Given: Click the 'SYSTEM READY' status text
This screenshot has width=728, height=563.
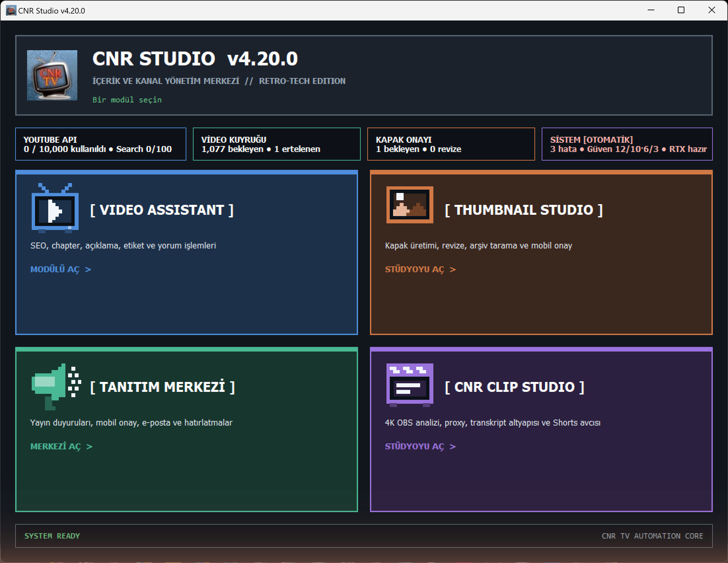Looking at the screenshot, I should [52, 536].
